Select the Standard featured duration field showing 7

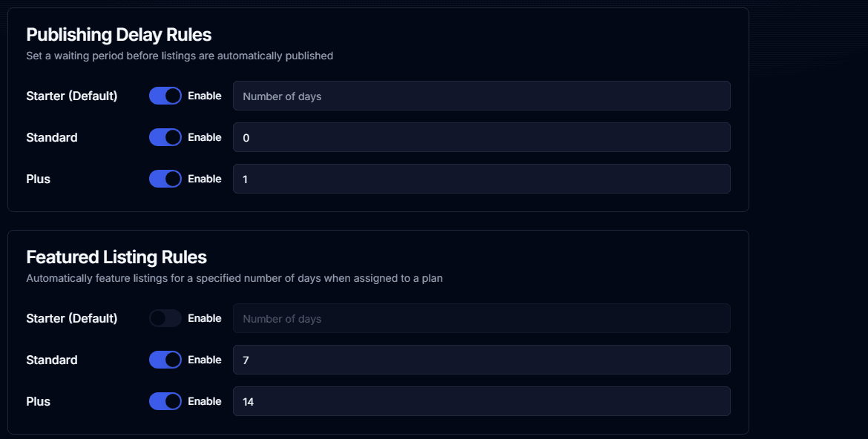tap(481, 360)
